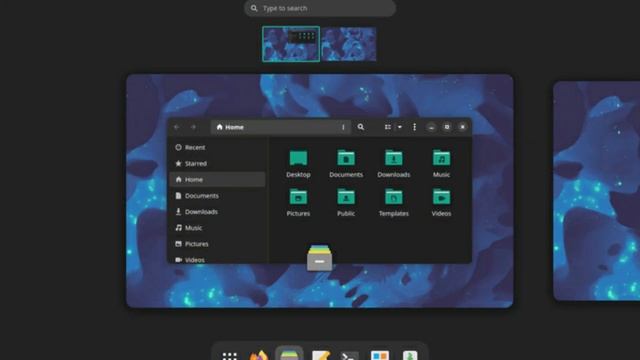Select the Videos folder icon in file grid

[441, 197]
